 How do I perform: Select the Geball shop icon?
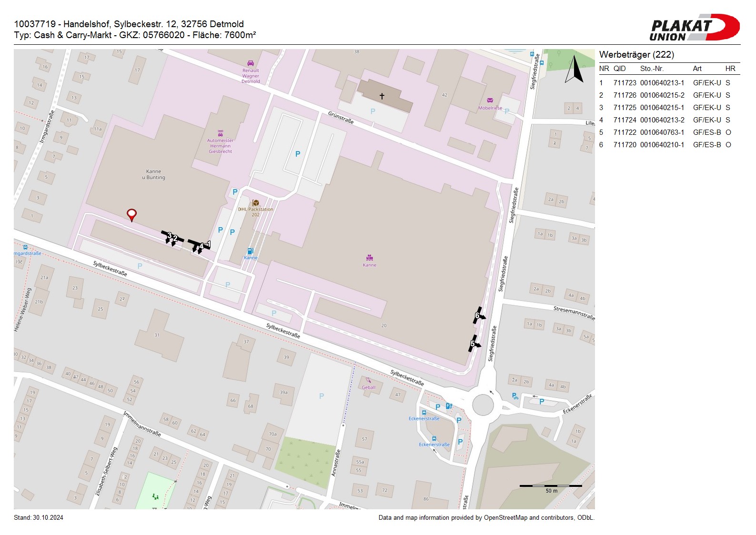tap(368, 380)
